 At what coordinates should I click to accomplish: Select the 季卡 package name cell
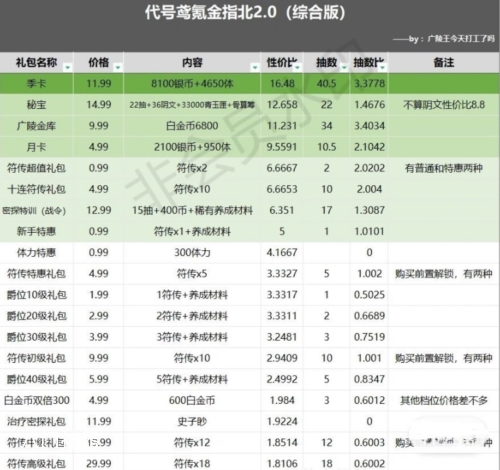(x=36, y=83)
